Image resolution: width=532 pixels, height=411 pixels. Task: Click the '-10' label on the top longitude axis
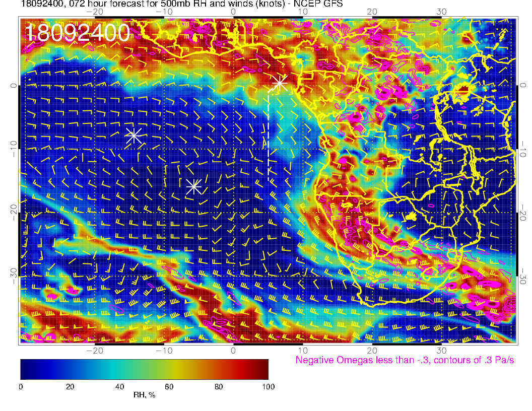click(x=164, y=12)
